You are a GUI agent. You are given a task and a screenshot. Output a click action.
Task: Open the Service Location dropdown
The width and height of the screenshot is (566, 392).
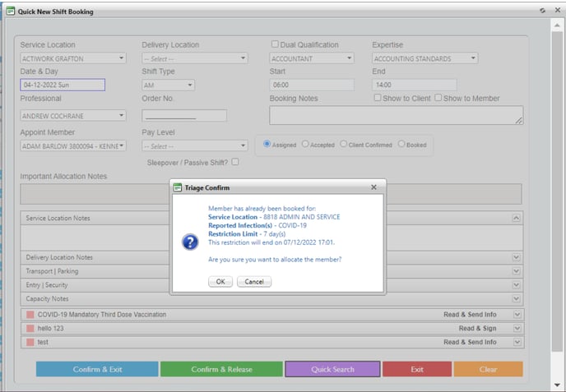point(72,58)
